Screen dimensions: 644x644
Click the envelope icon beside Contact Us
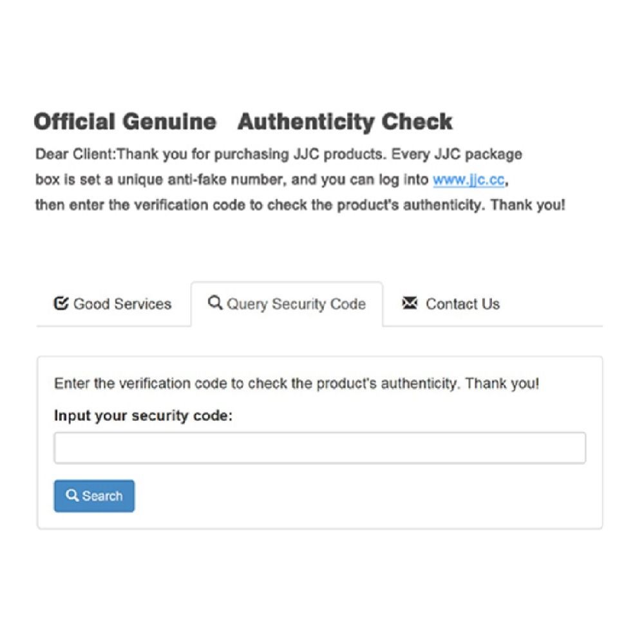410,303
